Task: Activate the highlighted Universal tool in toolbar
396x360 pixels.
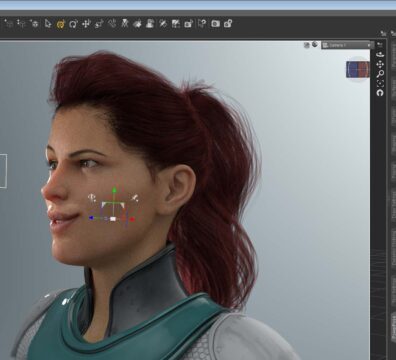Action: click(x=61, y=24)
